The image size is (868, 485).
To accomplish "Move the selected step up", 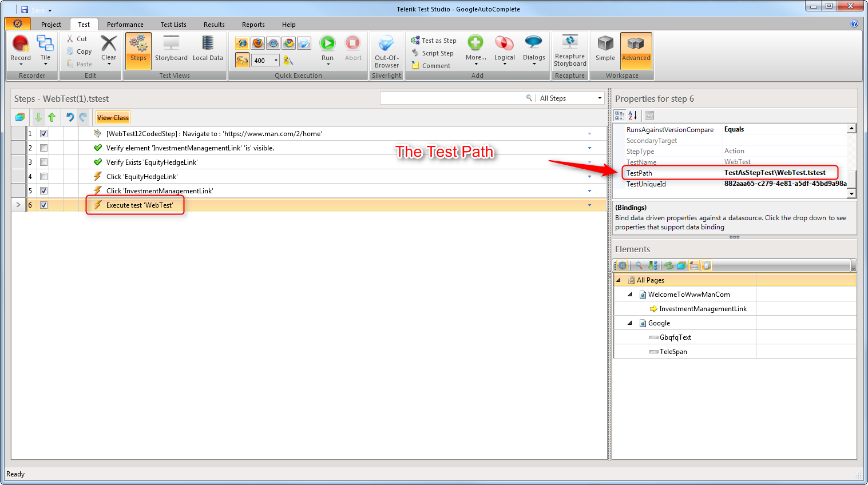I will [x=52, y=117].
